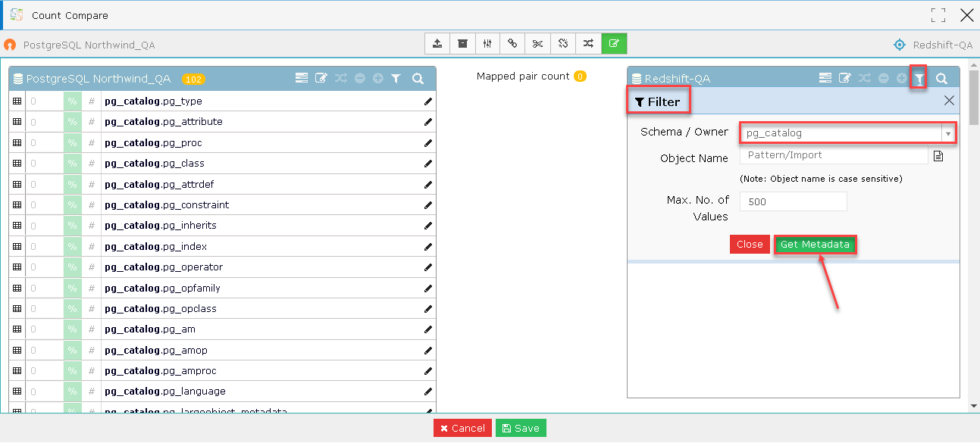
Task: Edit pencil for pg_catalog.pg_class row
Action: [x=428, y=164]
